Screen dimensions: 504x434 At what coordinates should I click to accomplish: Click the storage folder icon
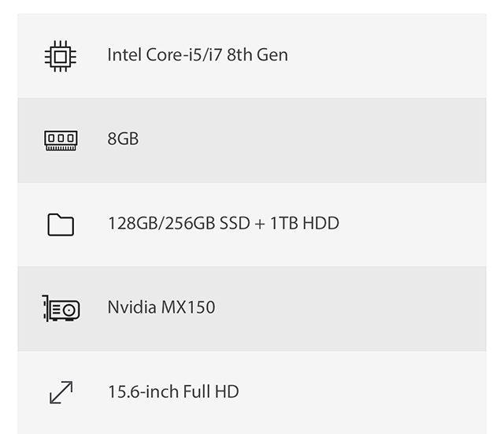pos(61,224)
